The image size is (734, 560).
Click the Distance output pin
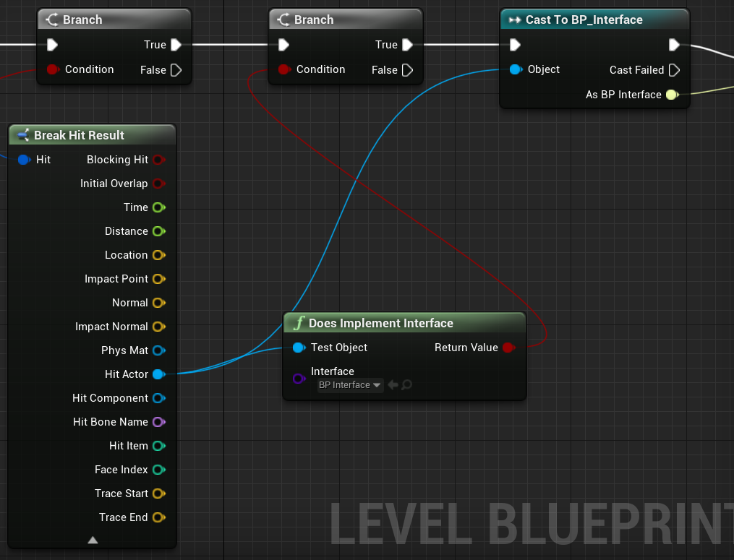pos(159,231)
